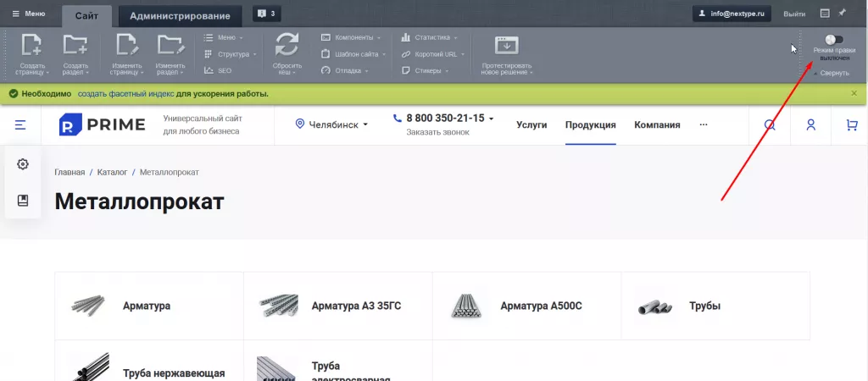Open the hamburger Меню button

[29, 14]
